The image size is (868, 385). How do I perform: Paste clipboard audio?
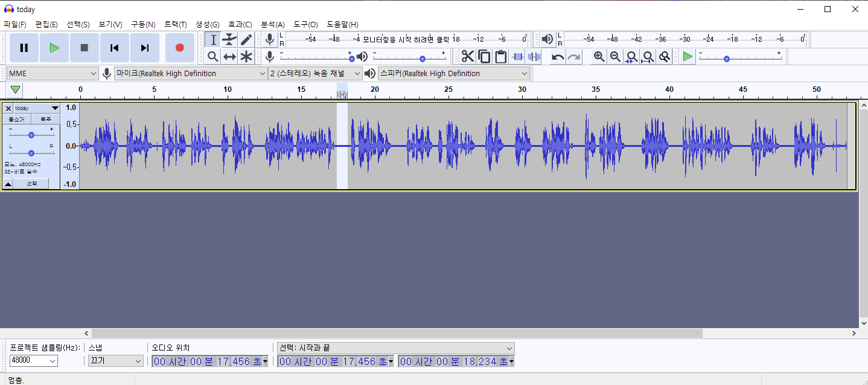[500, 57]
